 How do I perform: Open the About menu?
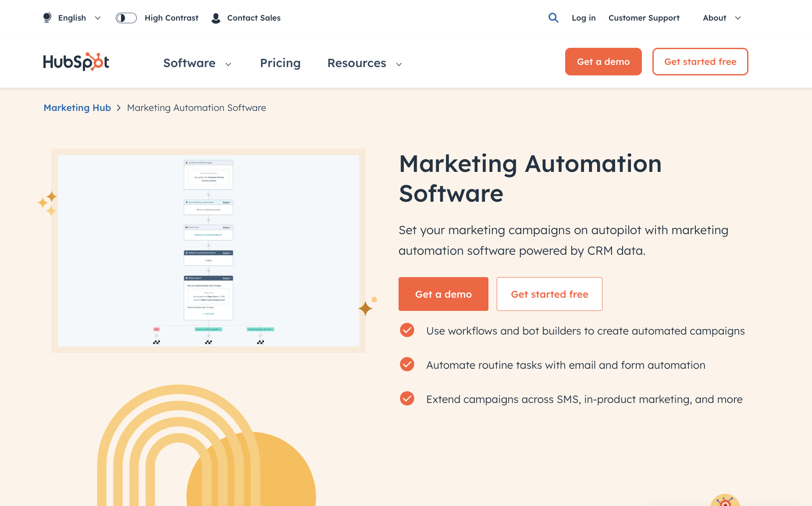pos(715,18)
